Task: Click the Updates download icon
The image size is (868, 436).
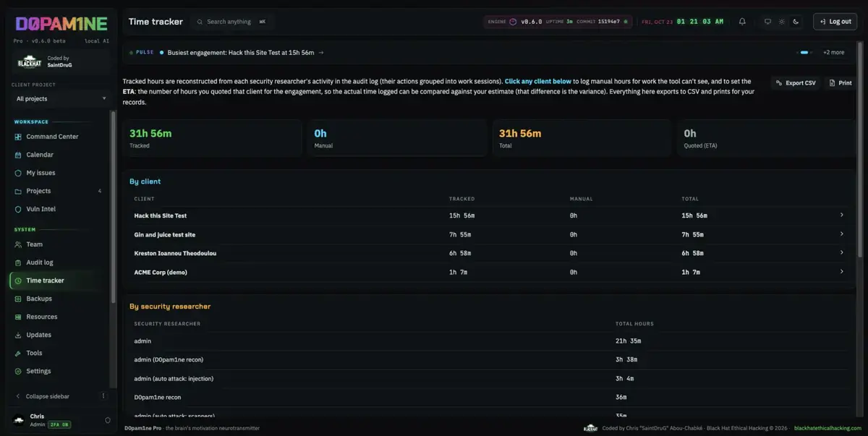Action: 18,335
